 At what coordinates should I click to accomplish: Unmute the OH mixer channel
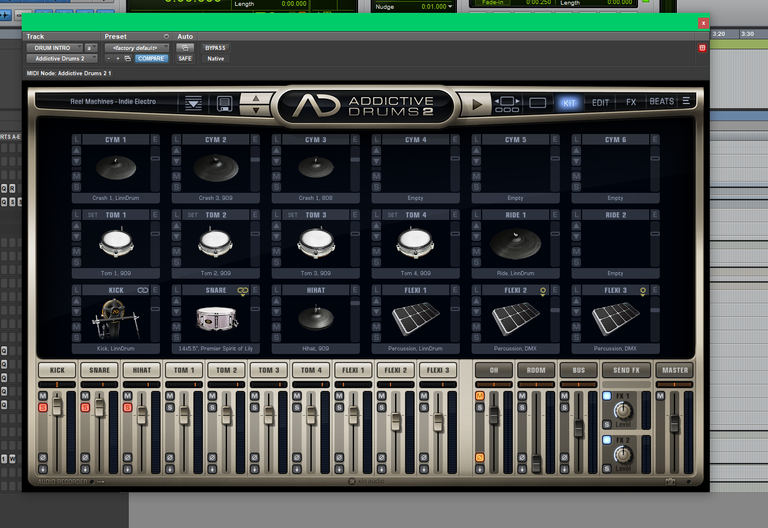pyautogui.click(x=480, y=396)
